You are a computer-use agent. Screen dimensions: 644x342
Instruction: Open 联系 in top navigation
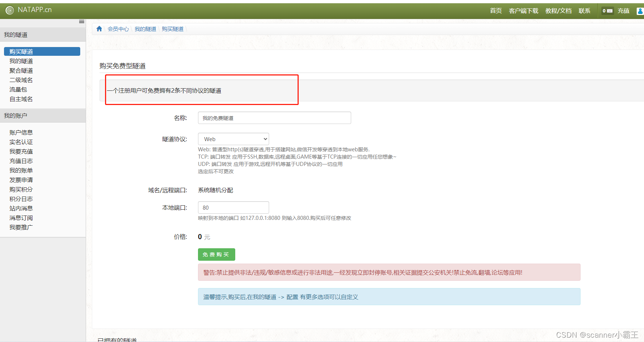(585, 11)
